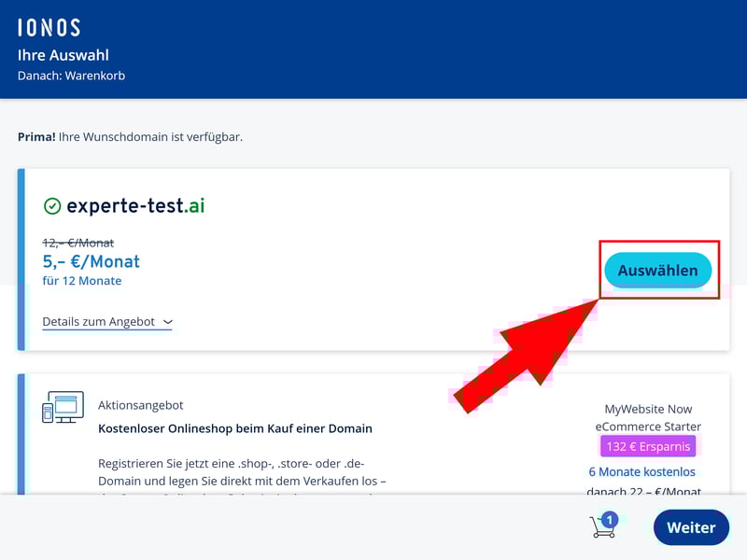Click the 'Danach: Warenkorb' text
The height and width of the screenshot is (560, 747).
pyautogui.click(x=72, y=76)
